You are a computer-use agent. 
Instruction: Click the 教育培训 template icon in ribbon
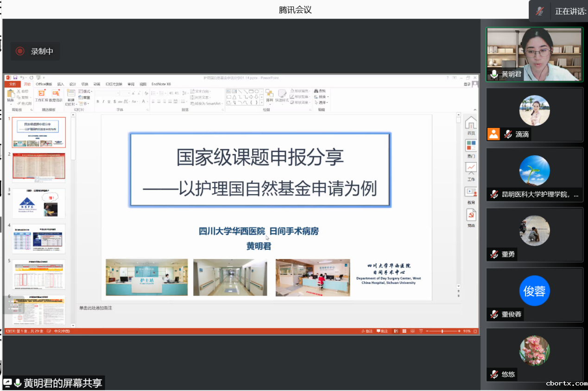click(56, 95)
